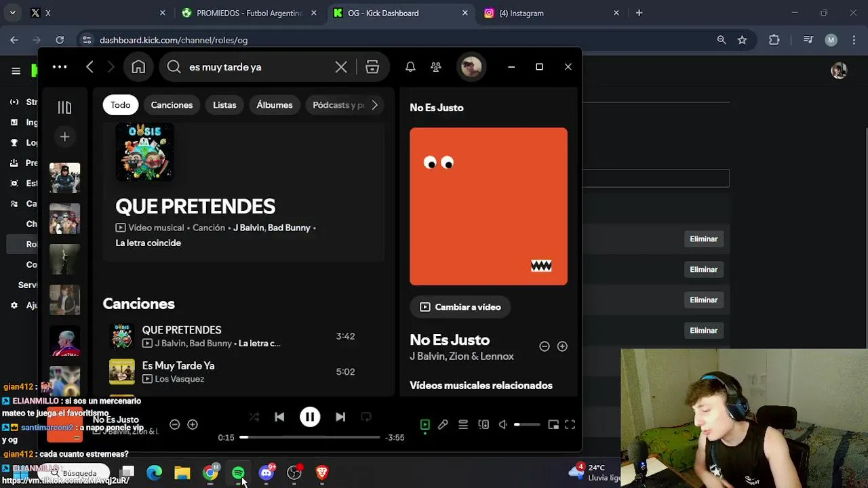
Task: Open first library playlist thumbnail
Action: coord(64,178)
